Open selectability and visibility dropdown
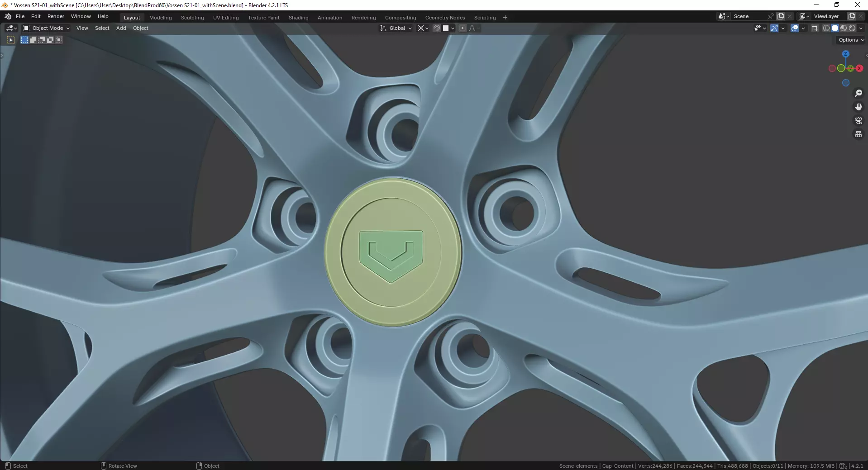The height and width of the screenshot is (470, 868). (760, 28)
